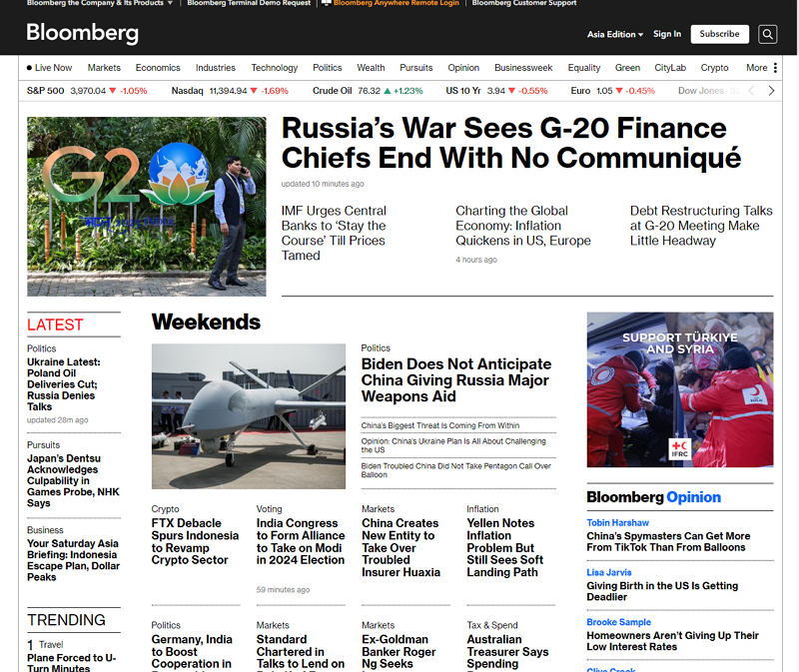Click the Bloomberg logo
799x672 pixels.
[82, 33]
